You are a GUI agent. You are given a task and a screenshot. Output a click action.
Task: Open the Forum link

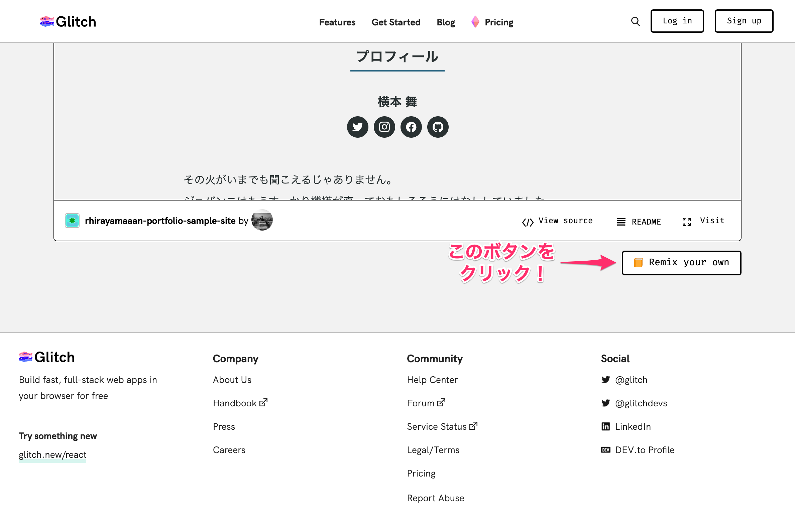[421, 403]
